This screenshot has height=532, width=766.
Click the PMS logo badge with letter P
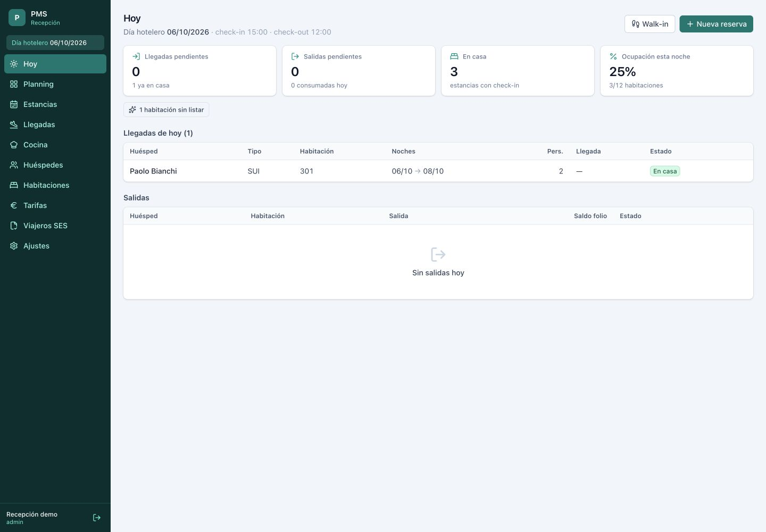pyautogui.click(x=17, y=18)
